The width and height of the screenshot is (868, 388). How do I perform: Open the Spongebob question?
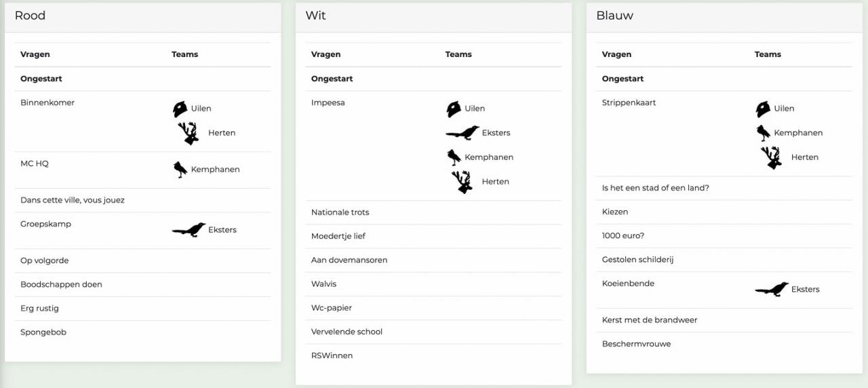pos(43,332)
